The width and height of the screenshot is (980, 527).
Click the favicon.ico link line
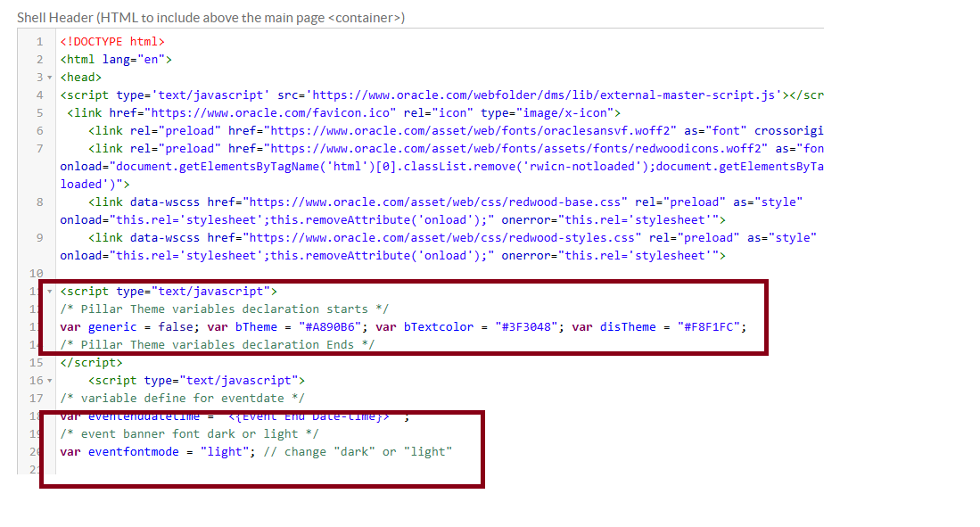click(343, 113)
